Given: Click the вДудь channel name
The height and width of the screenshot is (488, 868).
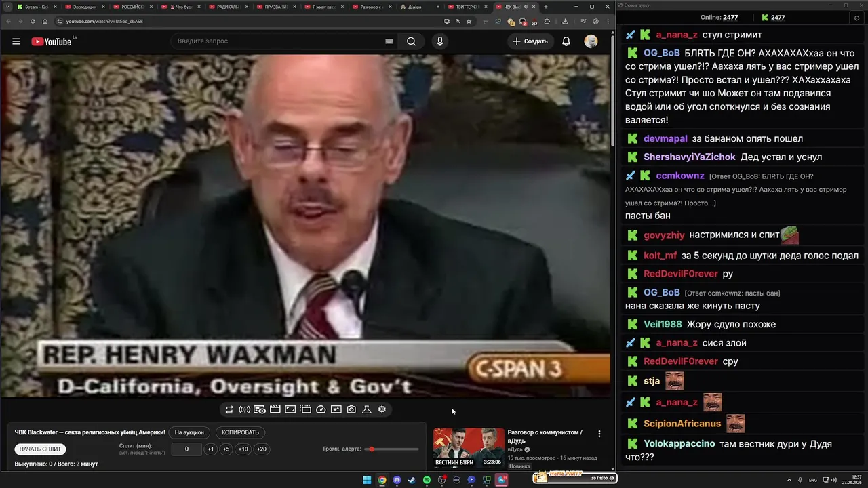Looking at the screenshot, I should click(x=516, y=449).
